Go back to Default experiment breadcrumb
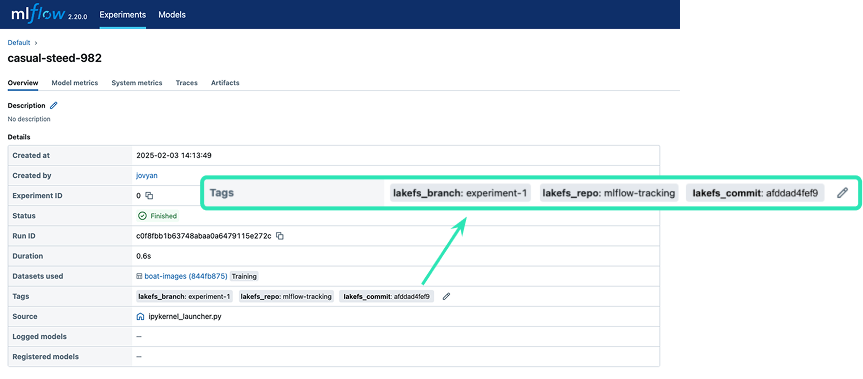Screen dimensions: 863x379 coord(19,42)
